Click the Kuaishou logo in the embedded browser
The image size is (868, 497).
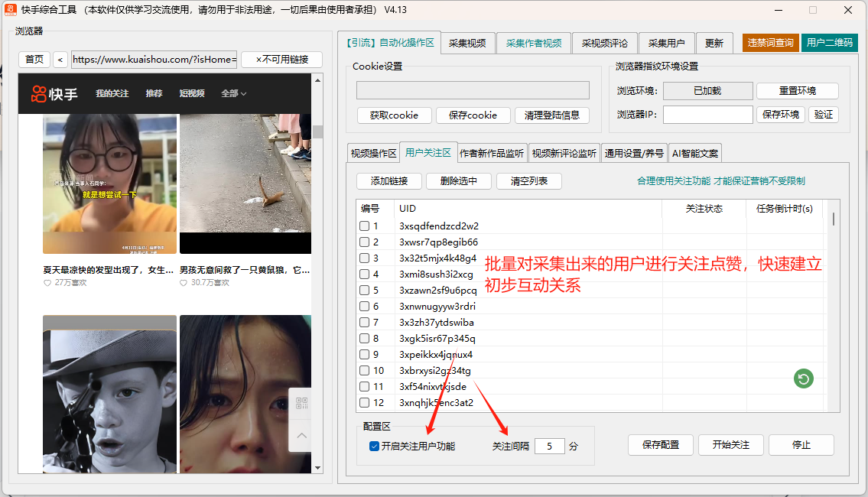pos(38,93)
